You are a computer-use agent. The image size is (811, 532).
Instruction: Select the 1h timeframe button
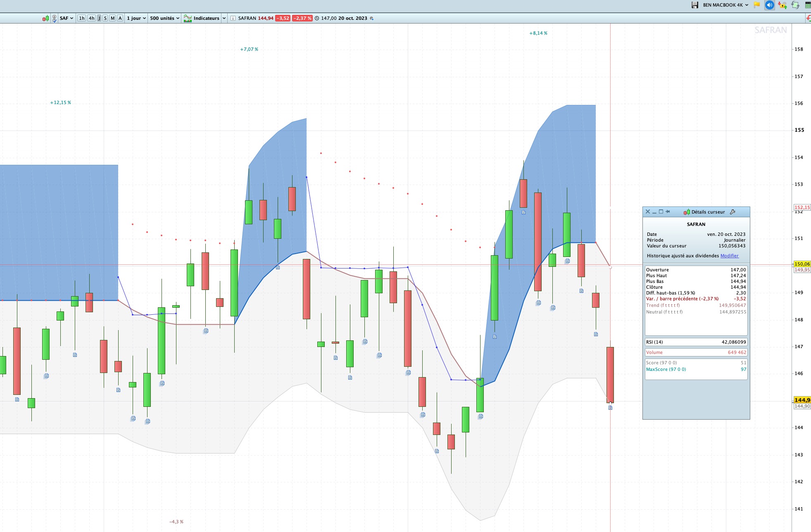pyautogui.click(x=82, y=18)
